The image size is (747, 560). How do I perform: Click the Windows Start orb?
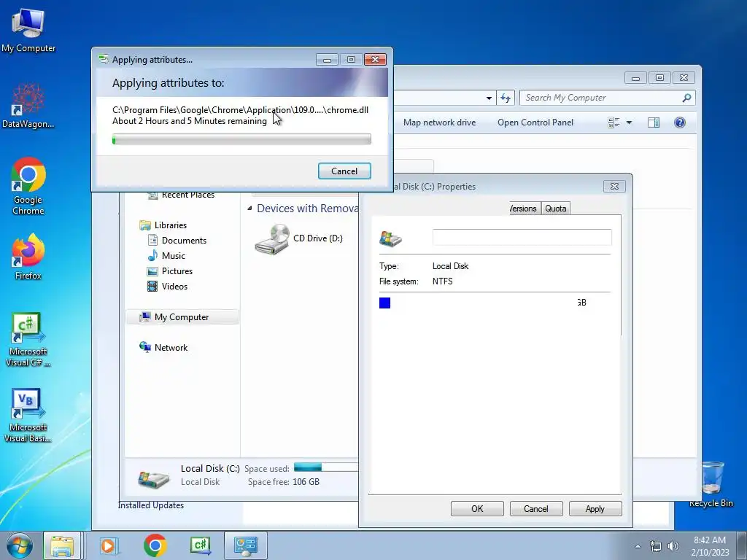point(20,545)
